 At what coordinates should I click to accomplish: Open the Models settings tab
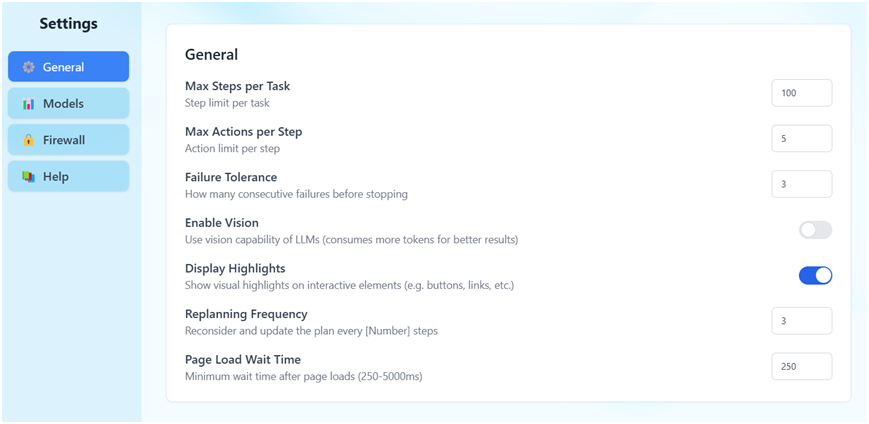point(68,104)
